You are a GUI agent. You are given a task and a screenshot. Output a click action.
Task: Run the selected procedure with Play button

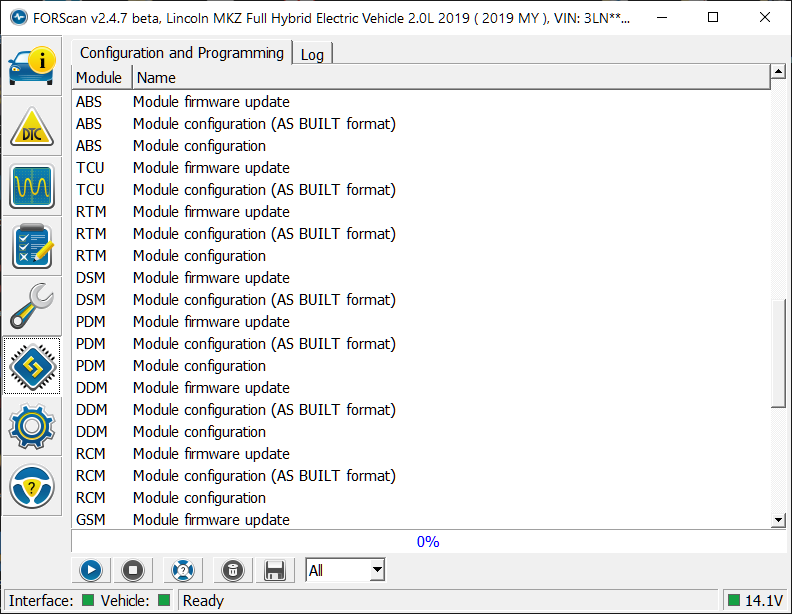click(x=91, y=571)
